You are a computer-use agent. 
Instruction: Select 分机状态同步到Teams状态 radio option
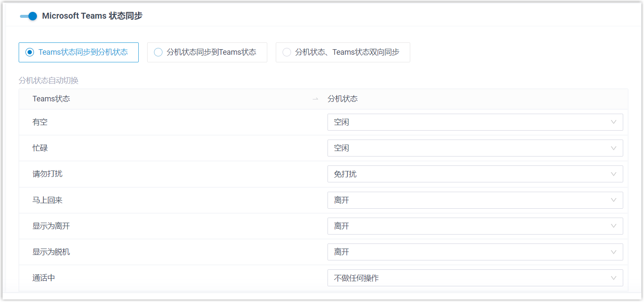tap(158, 52)
